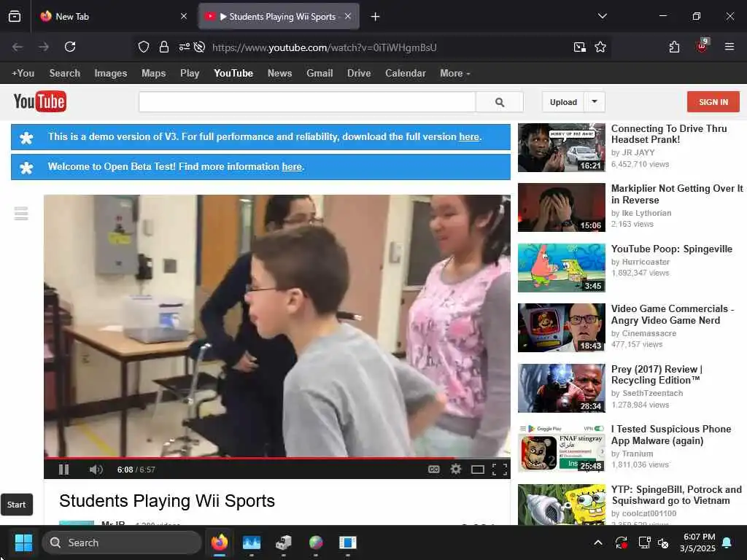
Task: Open the Windows Start button
Action: pos(23,542)
